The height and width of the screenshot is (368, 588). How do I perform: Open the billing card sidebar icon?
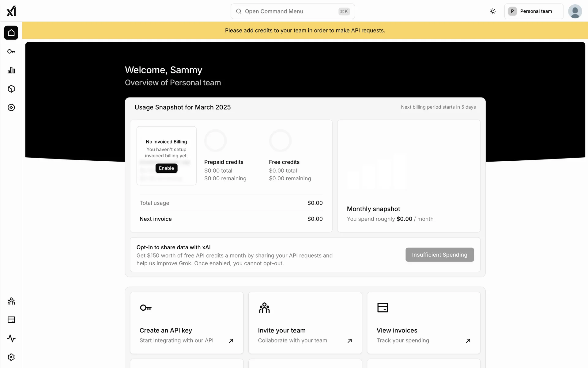click(x=11, y=320)
